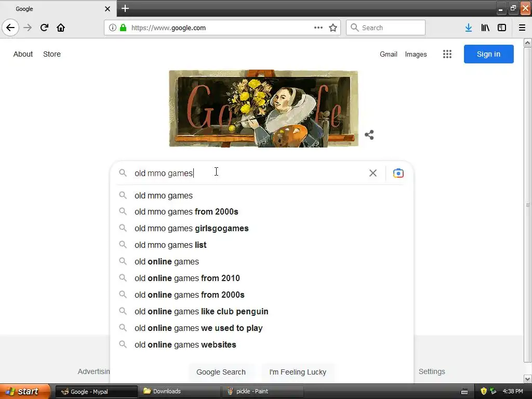
Task: Select suggestion "old online games"
Action: click(x=262, y=262)
